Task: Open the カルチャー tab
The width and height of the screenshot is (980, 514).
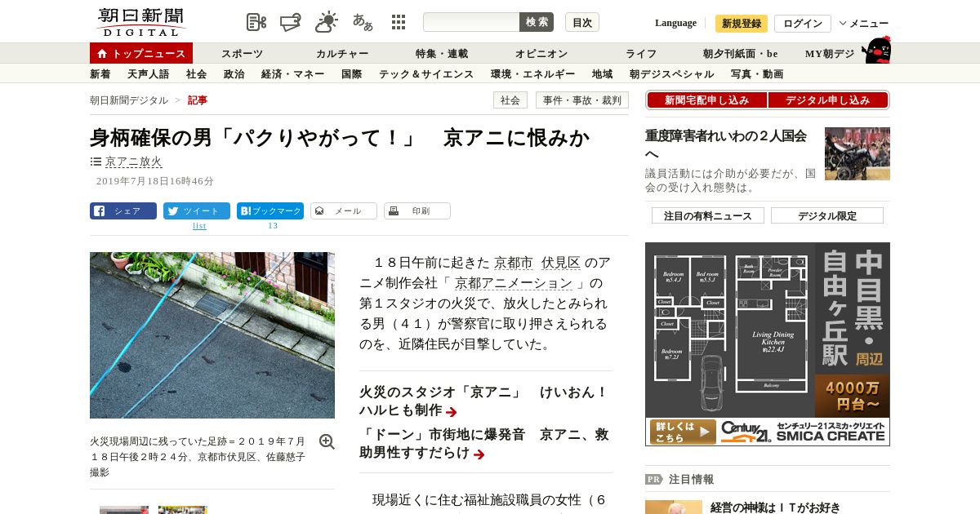Action: (x=342, y=54)
